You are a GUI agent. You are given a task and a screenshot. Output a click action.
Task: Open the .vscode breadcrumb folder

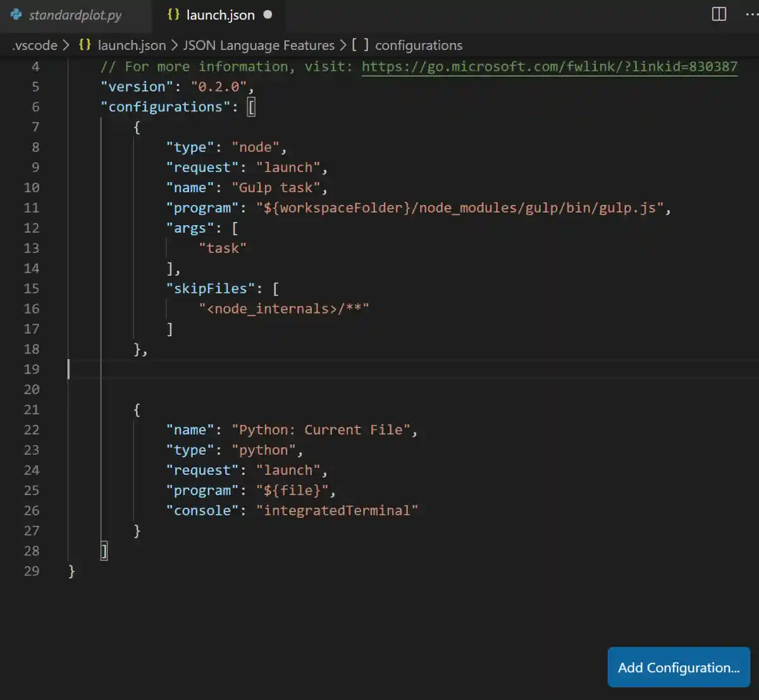35,46
